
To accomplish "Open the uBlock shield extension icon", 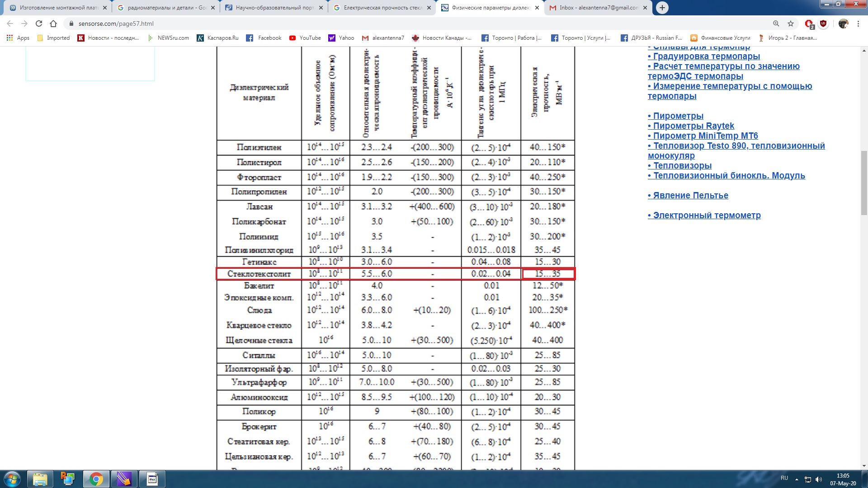I will [x=823, y=23].
